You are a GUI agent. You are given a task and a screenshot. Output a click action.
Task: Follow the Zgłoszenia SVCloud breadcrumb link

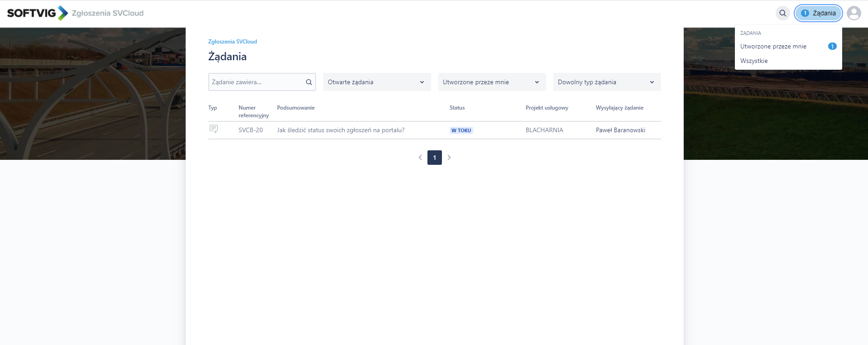pos(232,41)
